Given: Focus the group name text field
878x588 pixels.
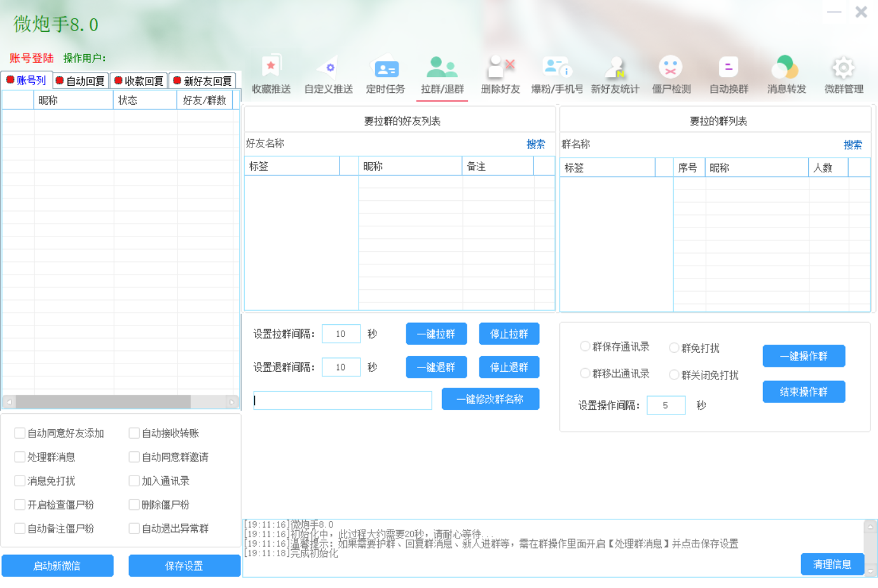Looking at the screenshot, I should [x=343, y=400].
